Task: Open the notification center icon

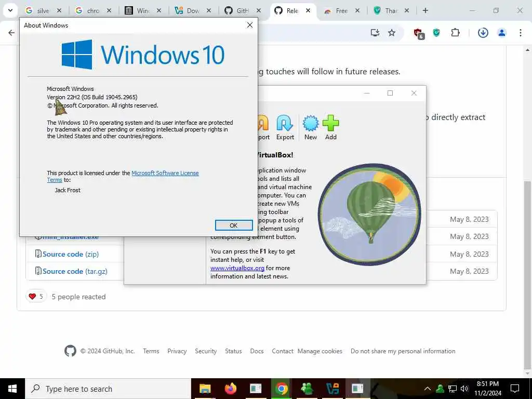Action: (x=515, y=389)
